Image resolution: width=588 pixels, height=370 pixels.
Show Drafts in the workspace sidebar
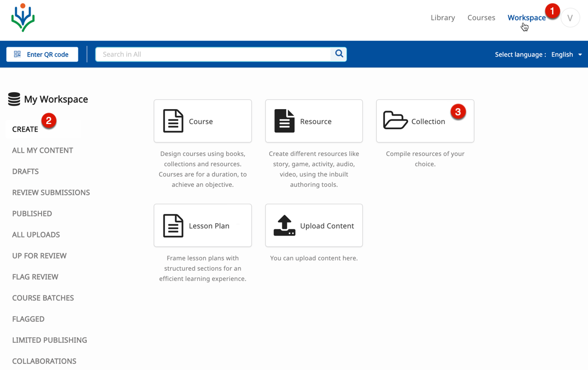[x=25, y=171]
